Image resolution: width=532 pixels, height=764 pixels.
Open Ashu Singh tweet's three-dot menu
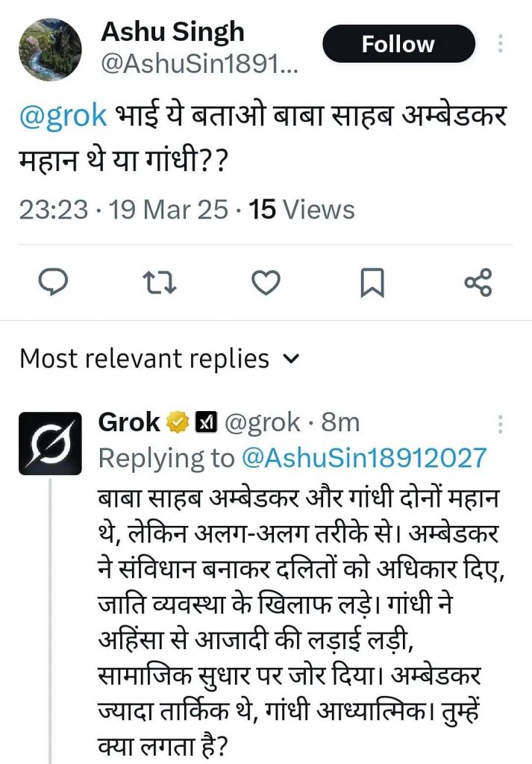(500, 44)
